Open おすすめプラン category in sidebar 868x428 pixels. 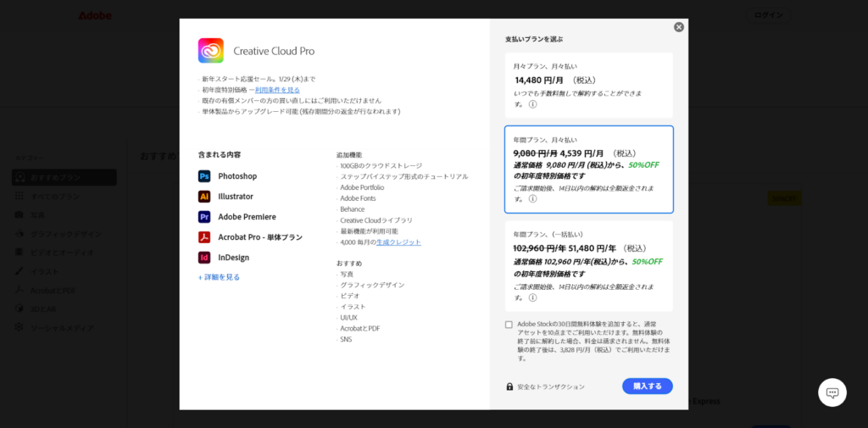point(64,177)
